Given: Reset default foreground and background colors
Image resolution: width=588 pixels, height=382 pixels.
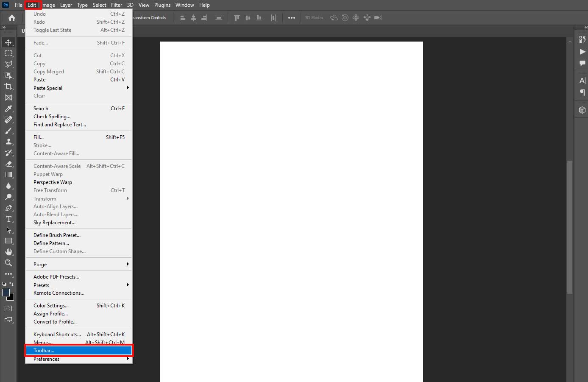Looking at the screenshot, I should pos(4,284).
